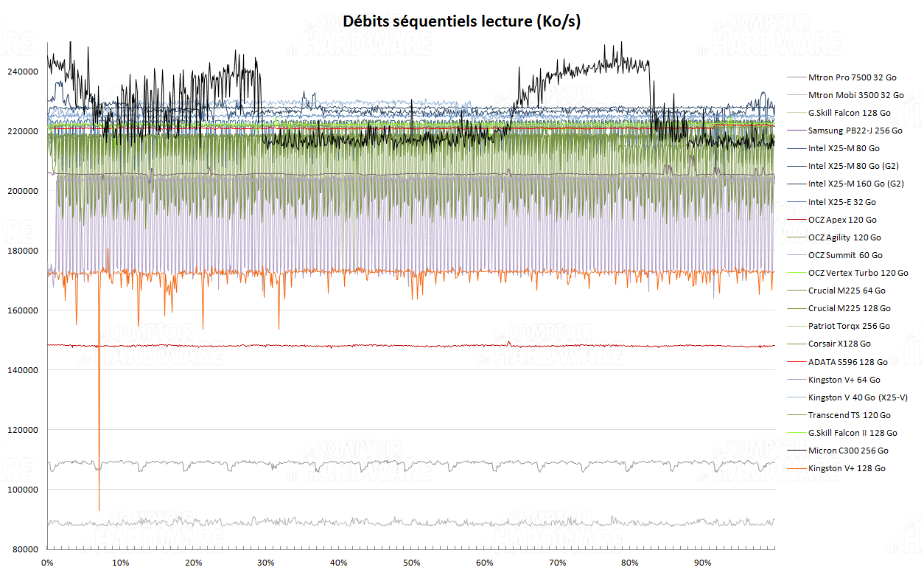The height and width of the screenshot is (584, 924).
Task: Click the Intel X25-E 32 Go legend entry
Action: pyautogui.click(x=841, y=202)
